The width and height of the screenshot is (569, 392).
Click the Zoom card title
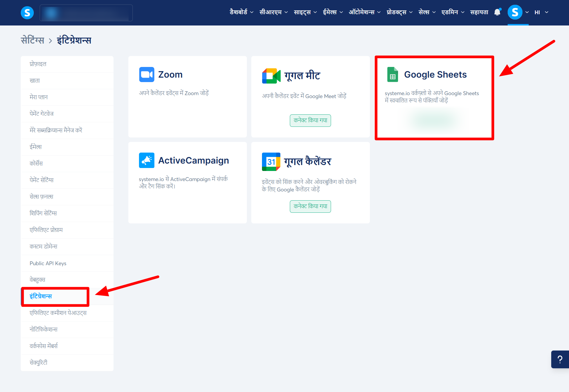click(x=170, y=74)
